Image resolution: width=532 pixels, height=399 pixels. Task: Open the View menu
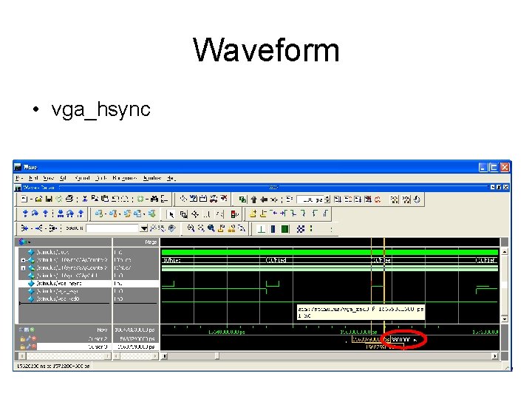coord(49,178)
